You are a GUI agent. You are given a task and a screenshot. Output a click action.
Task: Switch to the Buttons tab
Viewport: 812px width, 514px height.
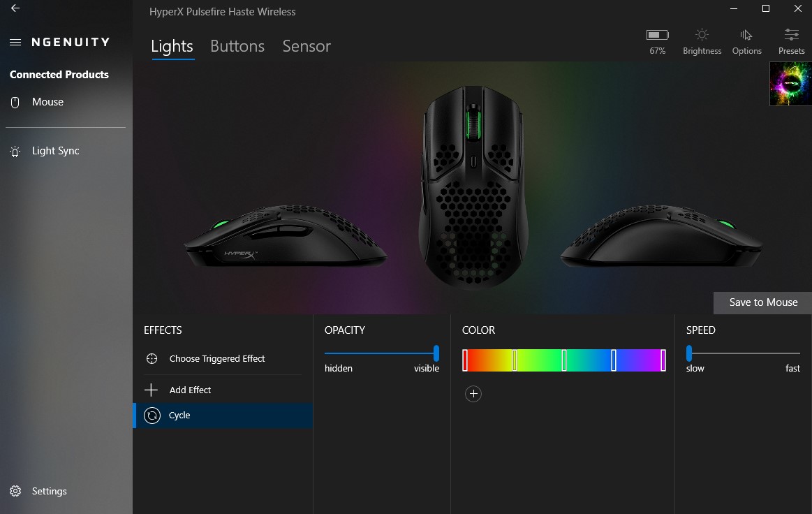(x=237, y=46)
